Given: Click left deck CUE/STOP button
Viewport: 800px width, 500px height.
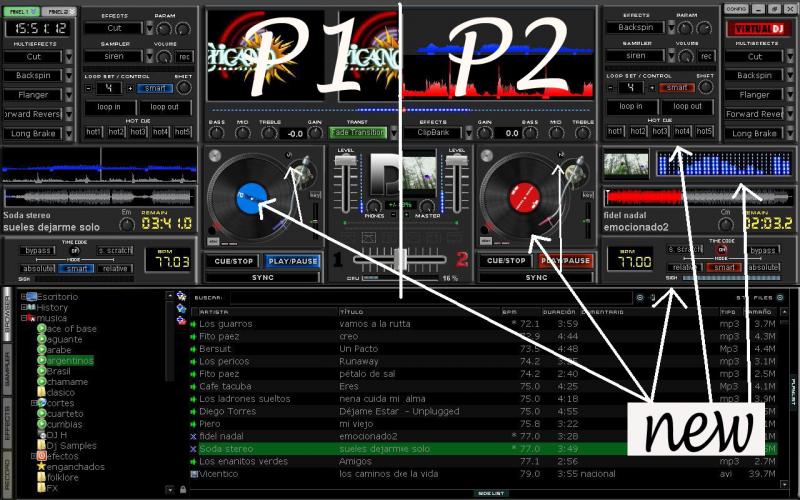Looking at the screenshot, I should coord(234,261).
